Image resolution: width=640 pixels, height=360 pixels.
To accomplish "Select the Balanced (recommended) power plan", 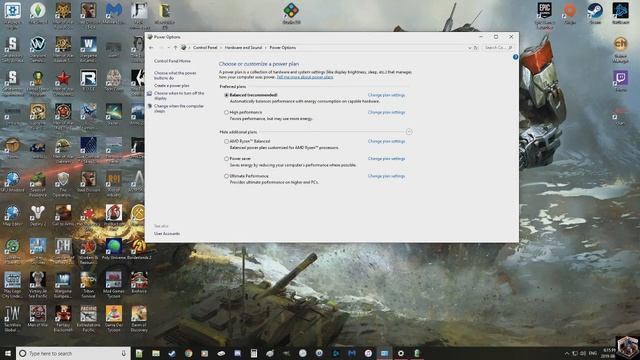I will point(226,95).
